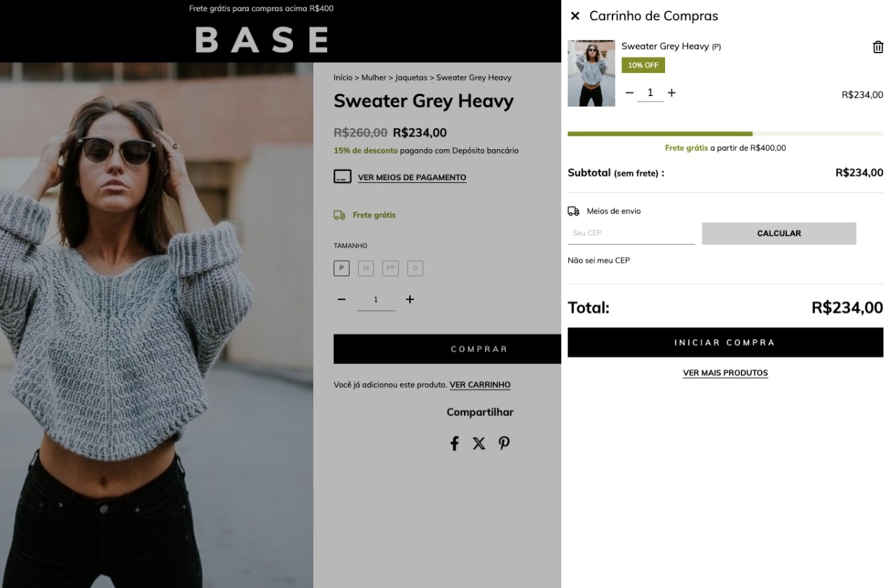This screenshot has height=588, width=890.
Task: Go to Jaquetas breadcrumb category
Action: 411,78
